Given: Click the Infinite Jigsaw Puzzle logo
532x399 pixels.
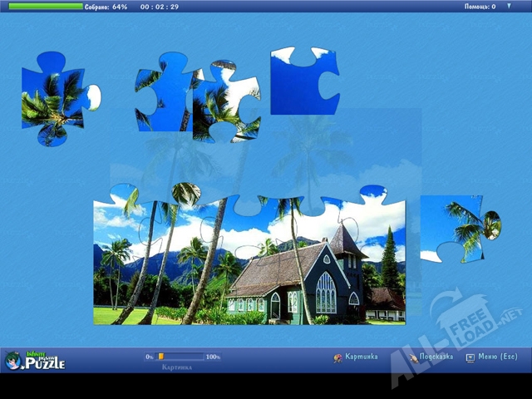Looking at the screenshot, I should coord(35,359).
